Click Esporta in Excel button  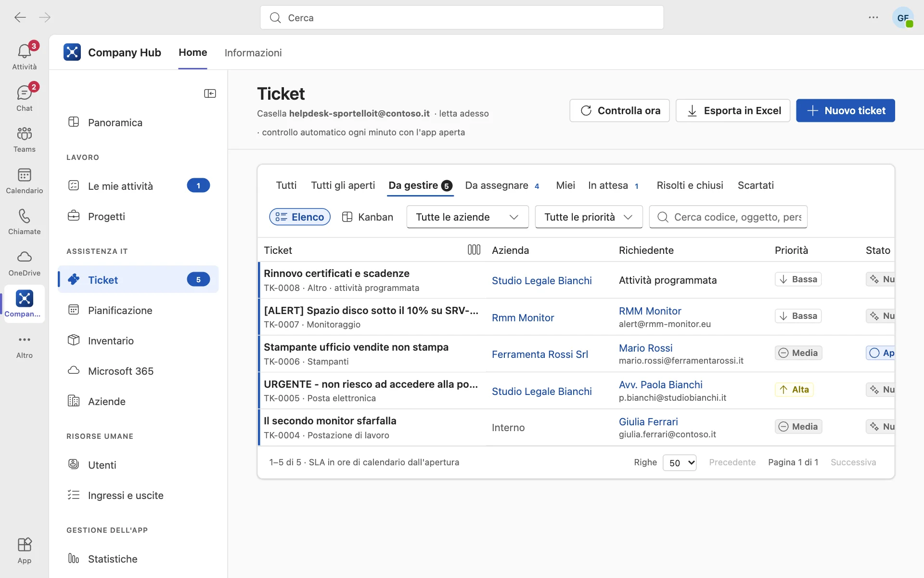(x=733, y=110)
